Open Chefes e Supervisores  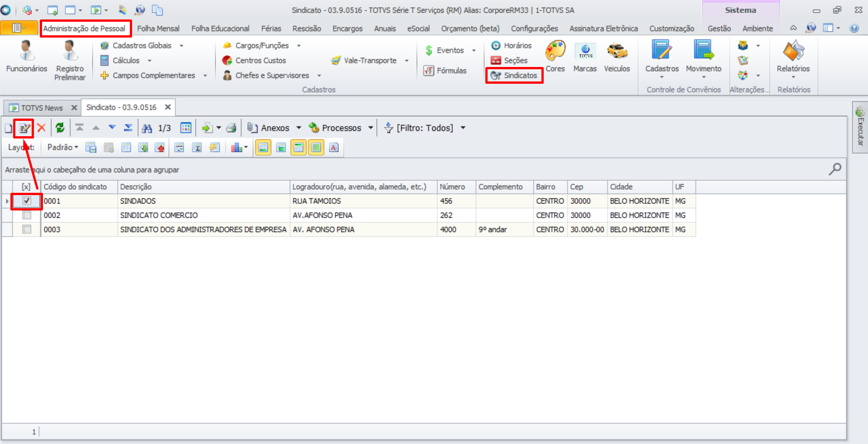pyautogui.click(x=266, y=75)
